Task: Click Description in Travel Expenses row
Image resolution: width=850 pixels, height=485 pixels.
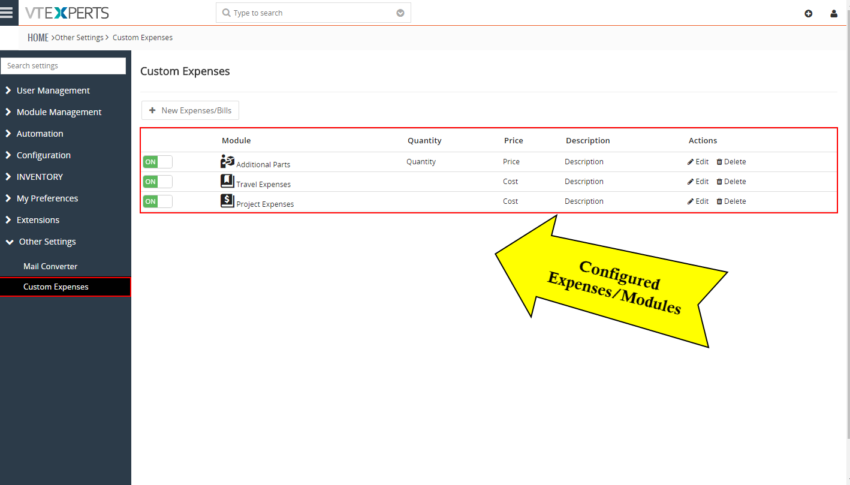Action: pos(584,181)
